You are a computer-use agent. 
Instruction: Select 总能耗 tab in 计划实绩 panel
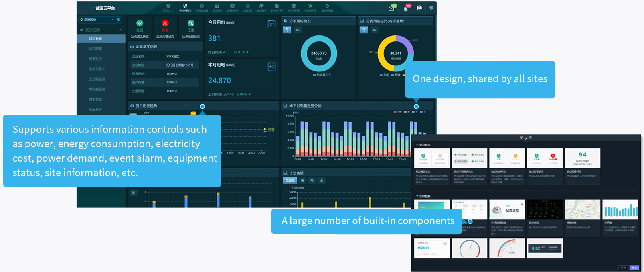point(290,181)
